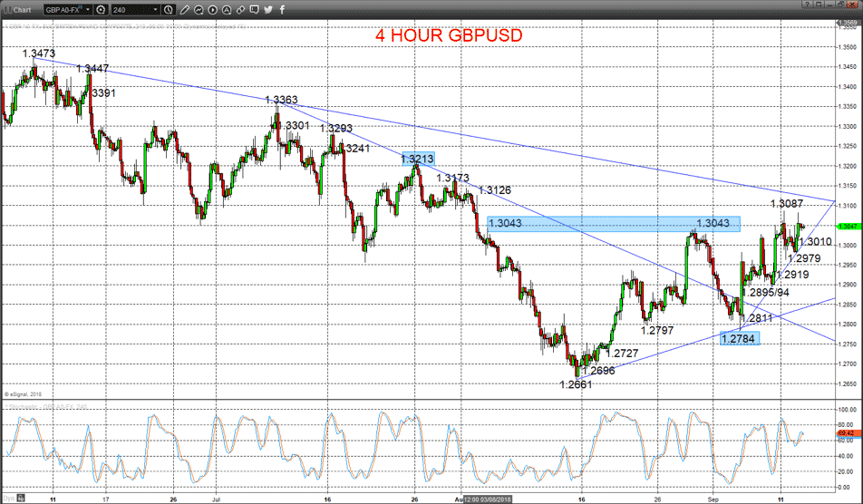Screen dimensions: 863x504
Task: Select the blue 1.3043 resistance zone
Action: pyautogui.click(x=614, y=223)
